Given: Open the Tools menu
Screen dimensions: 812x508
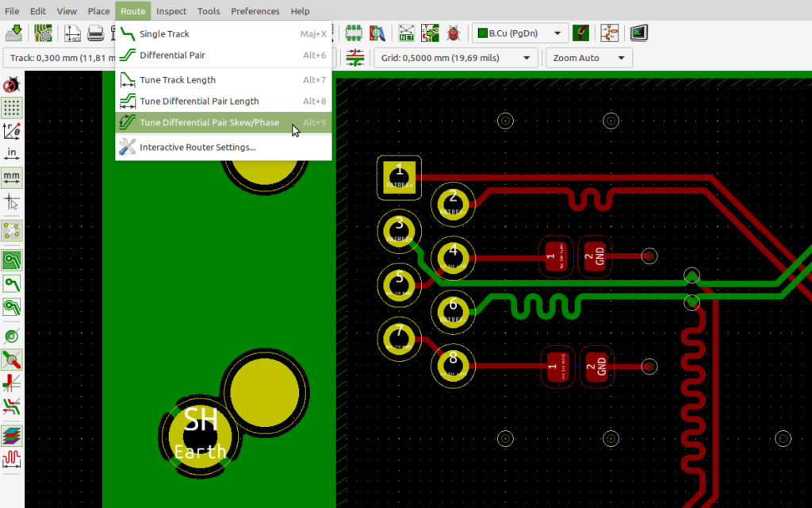Looking at the screenshot, I should tap(209, 11).
